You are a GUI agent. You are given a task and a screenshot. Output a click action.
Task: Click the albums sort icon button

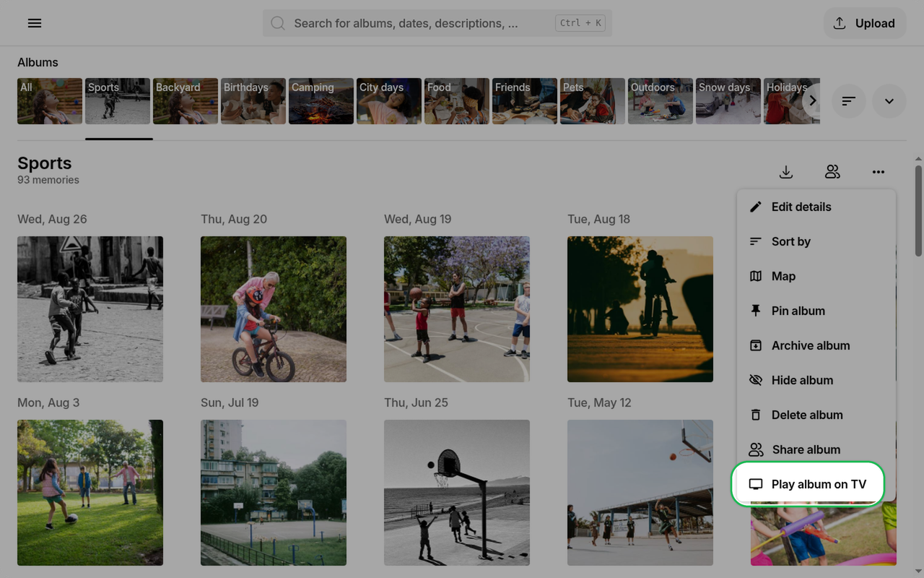point(849,101)
